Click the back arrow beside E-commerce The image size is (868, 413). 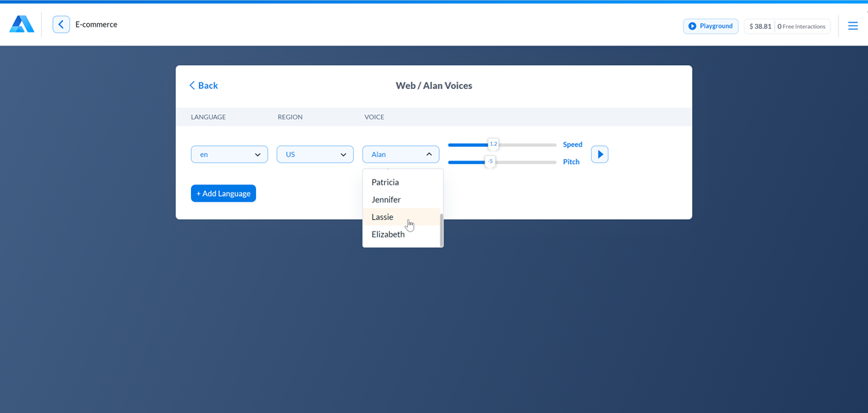coord(61,25)
